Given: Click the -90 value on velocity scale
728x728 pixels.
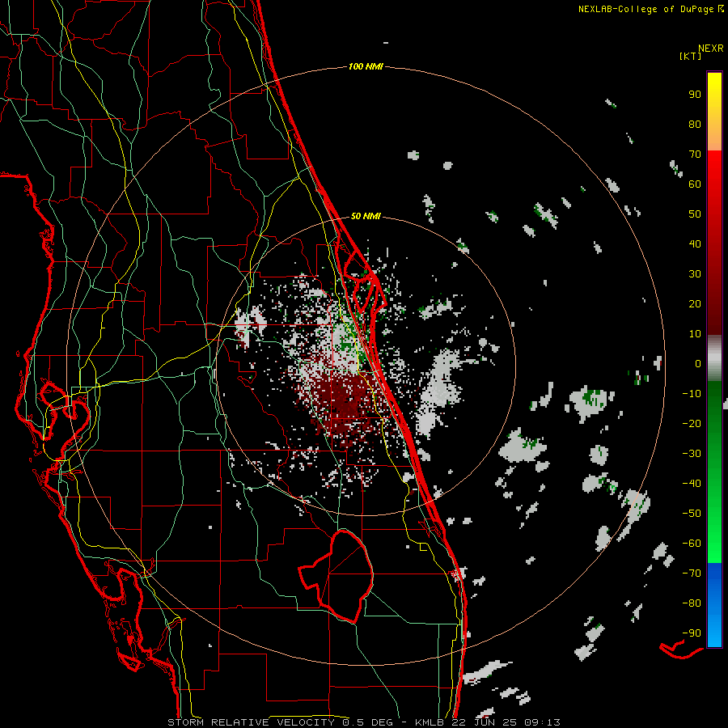Looking at the screenshot, I should pyautogui.click(x=692, y=633).
